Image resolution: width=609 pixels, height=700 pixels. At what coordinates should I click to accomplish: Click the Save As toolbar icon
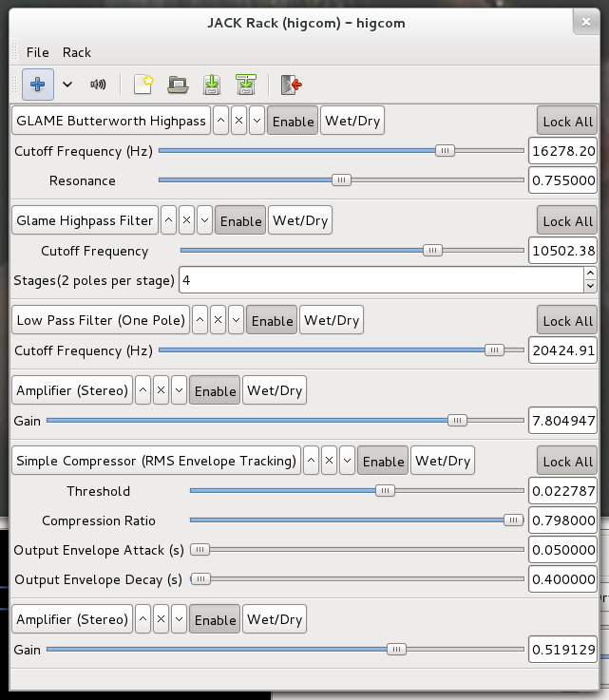coord(245,85)
